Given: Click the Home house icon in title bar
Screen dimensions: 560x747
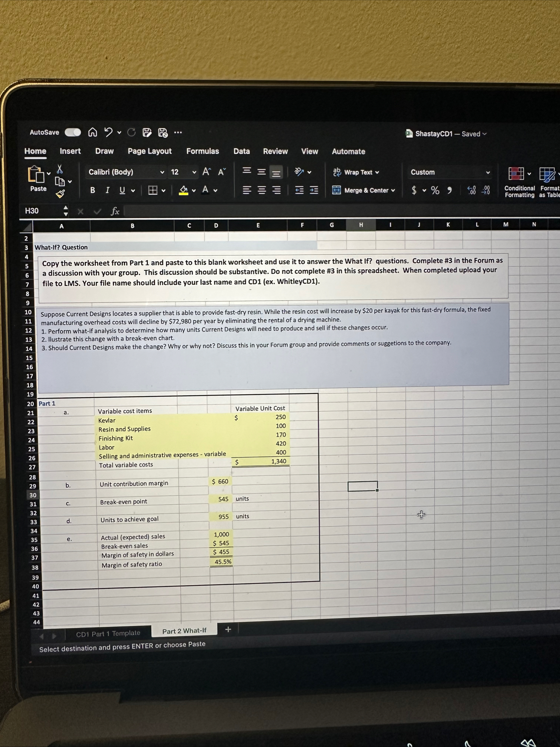Looking at the screenshot, I should click(93, 132).
